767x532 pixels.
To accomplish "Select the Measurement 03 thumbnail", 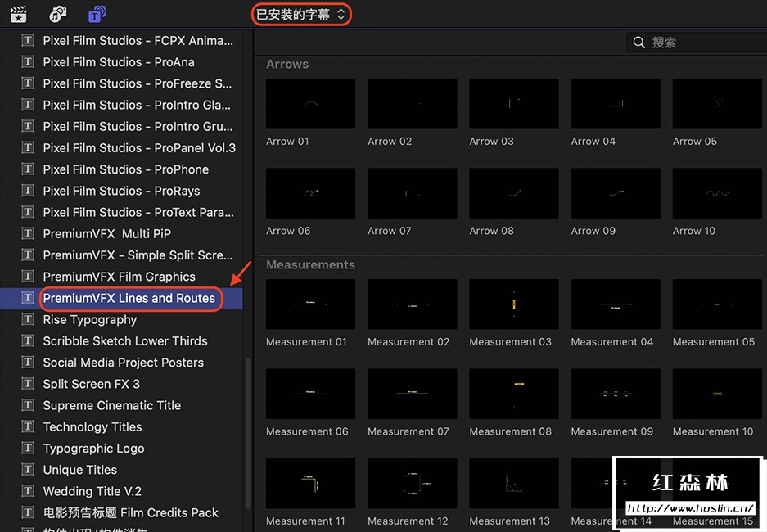I will (x=513, y=304).
